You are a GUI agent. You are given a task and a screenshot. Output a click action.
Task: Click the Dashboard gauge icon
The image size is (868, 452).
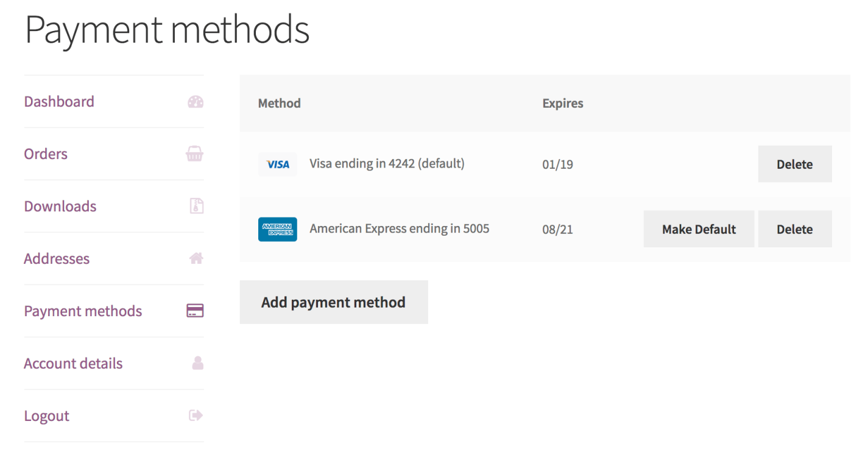point(196,102)
